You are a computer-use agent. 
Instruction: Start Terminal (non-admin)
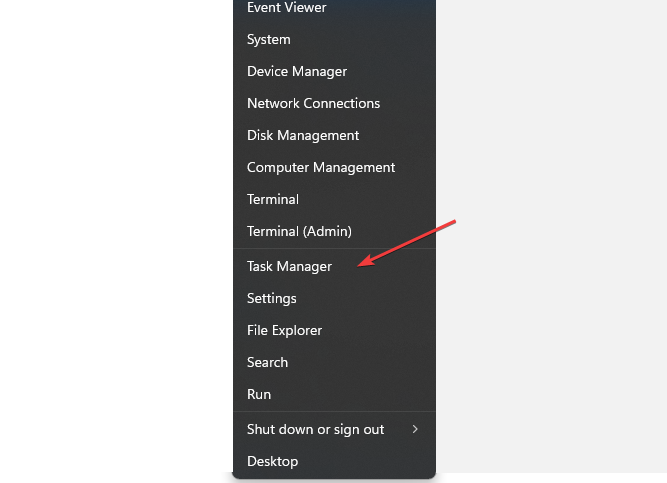[x=273, y=200]
